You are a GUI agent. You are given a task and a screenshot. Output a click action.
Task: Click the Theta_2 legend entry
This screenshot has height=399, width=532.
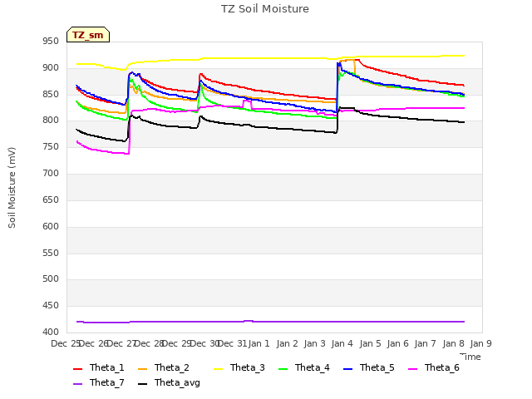click(164, 367)
